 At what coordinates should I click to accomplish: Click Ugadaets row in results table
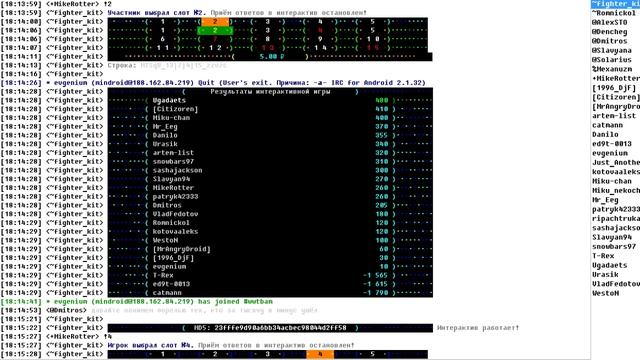pos(270,100)
